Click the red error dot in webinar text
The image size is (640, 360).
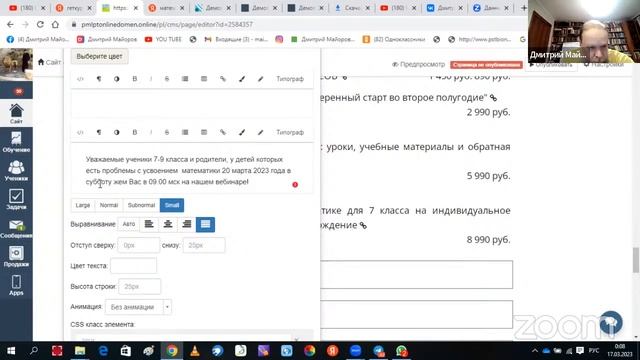pyautogui.click(x=295, y=184)
